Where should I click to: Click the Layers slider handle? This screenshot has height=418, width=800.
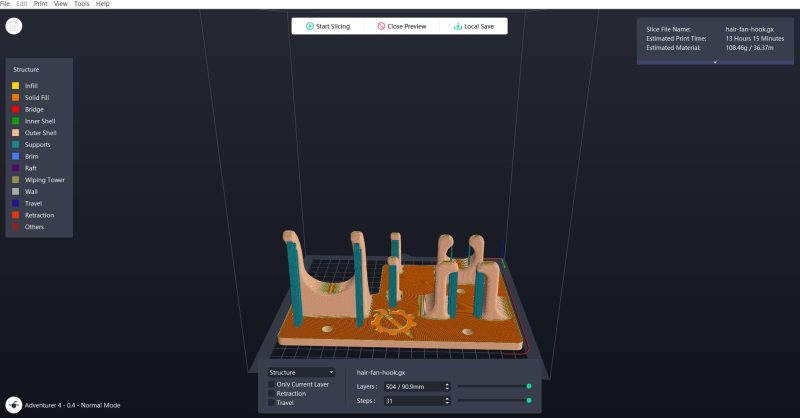(529, 386)
